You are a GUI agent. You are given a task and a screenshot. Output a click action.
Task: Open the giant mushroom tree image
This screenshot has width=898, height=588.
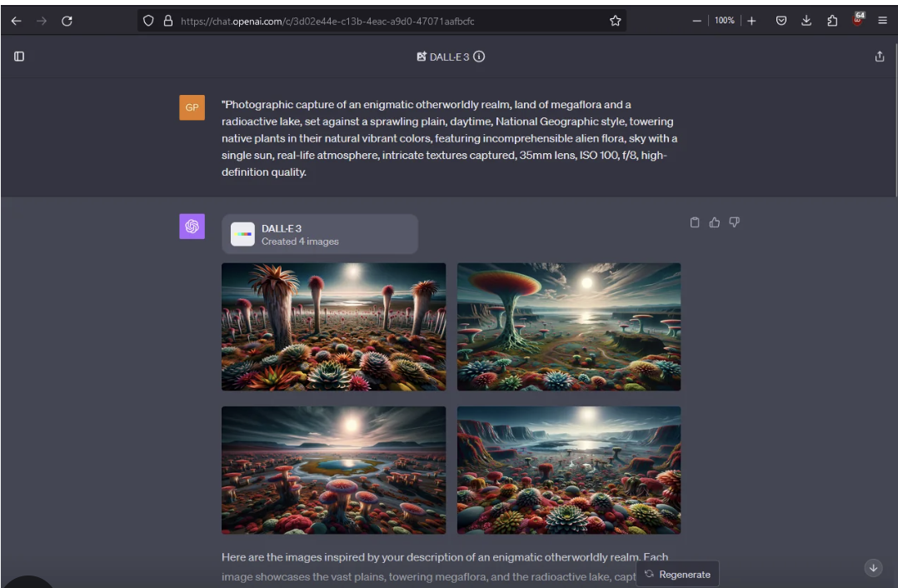tap(569, 327)
